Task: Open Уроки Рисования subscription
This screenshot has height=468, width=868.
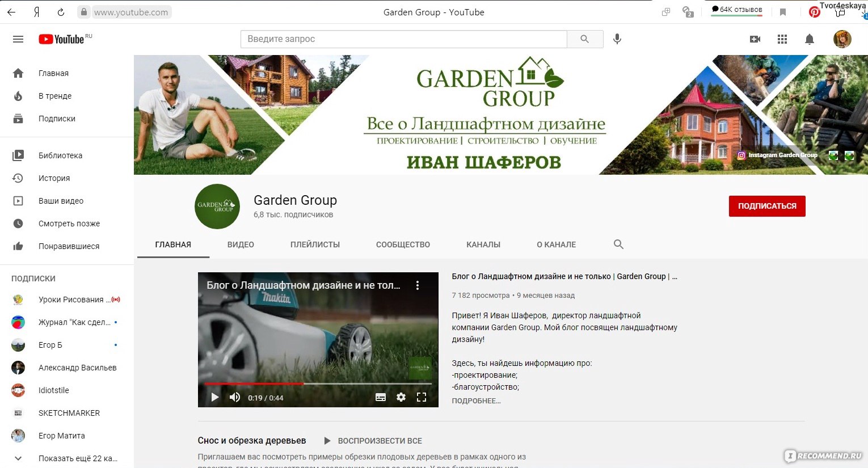Action: [67, 300]
